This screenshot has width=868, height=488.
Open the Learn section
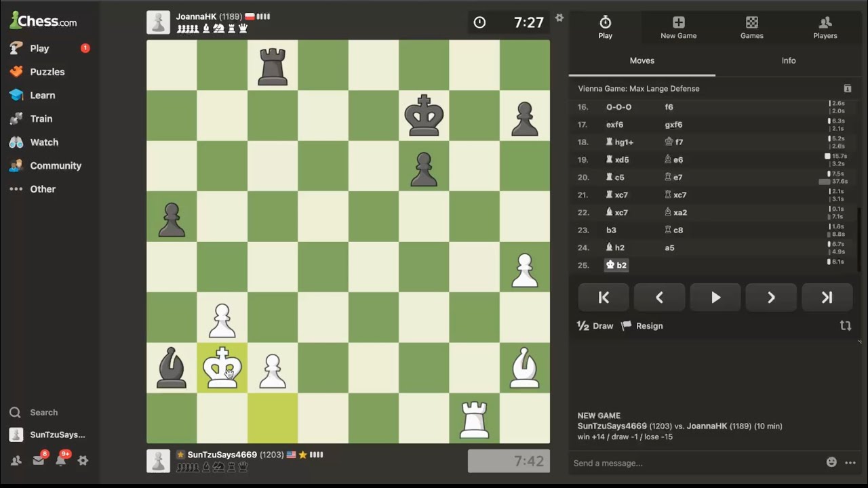[42, 96]
